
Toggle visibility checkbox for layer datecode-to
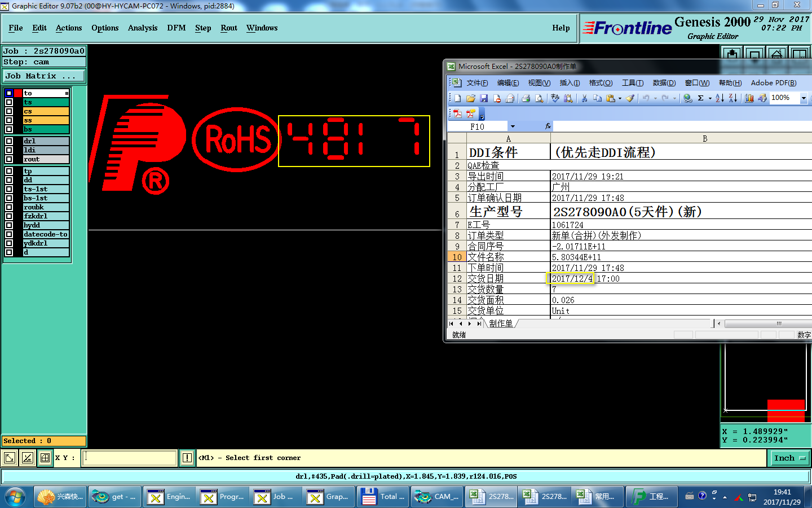[x=9, y=234]
